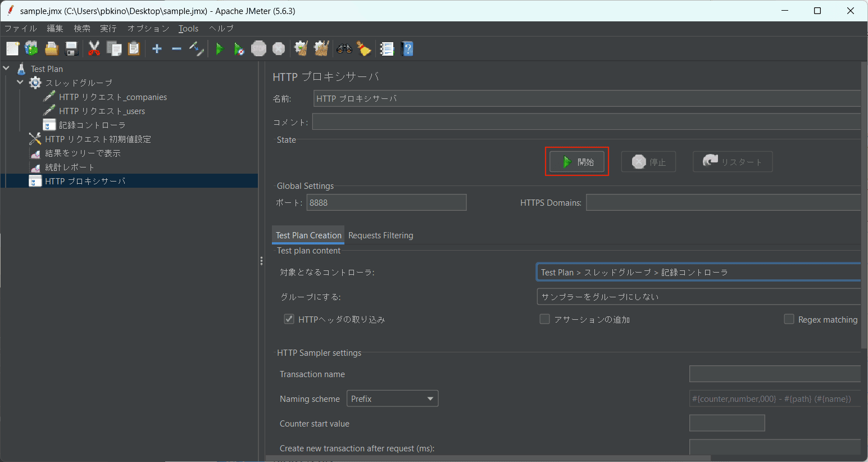The image size is (868, 462).
Task: Click the HTTPS Domains input field
Action: [x=723, y=202]
